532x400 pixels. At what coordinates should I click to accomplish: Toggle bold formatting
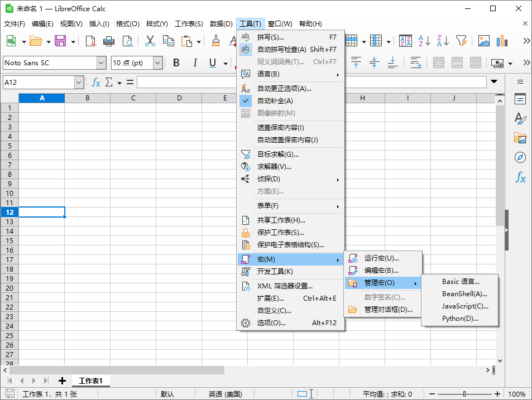176,62
